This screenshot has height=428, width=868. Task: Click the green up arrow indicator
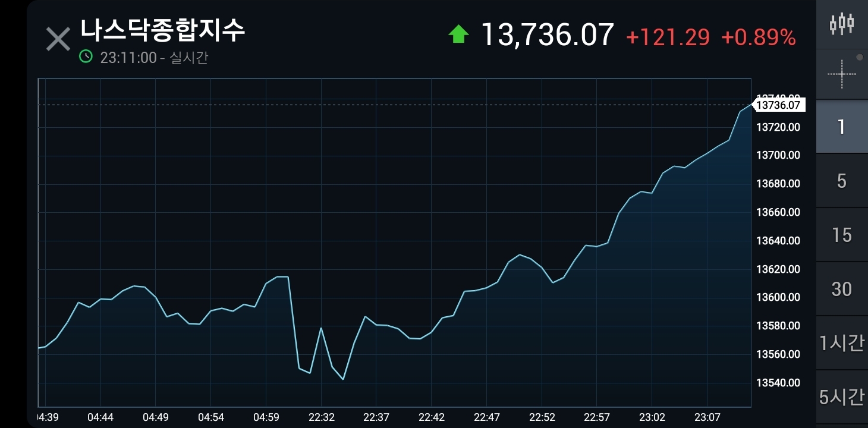coord(458,34)
